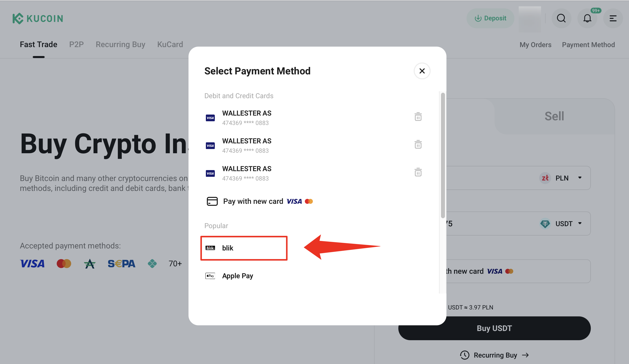
Task: Switch to the Sell tab
Action: [x=554, y=116]
